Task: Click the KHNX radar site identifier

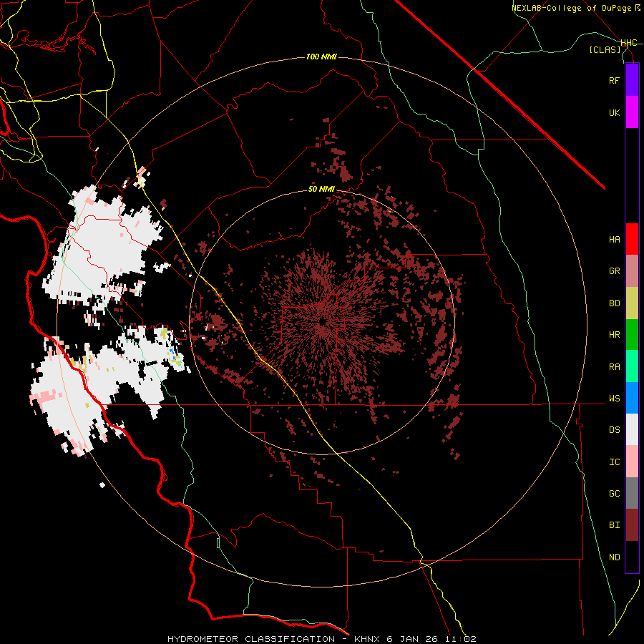Action: click(x=368, y=639)
